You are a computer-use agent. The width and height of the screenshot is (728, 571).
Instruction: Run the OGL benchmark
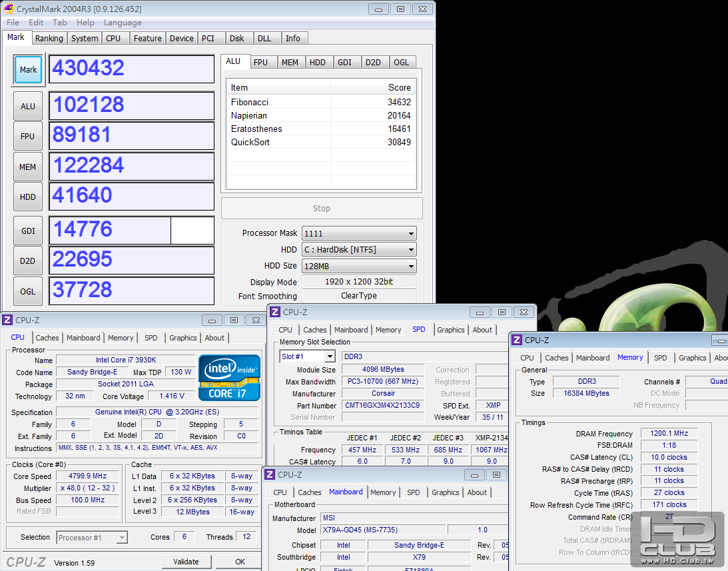28,291
